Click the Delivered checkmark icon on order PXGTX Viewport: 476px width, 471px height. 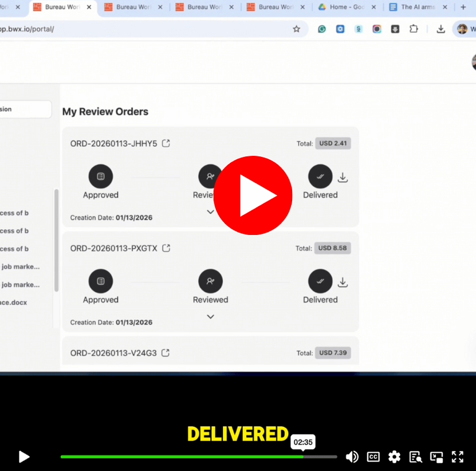coord(320,281)
